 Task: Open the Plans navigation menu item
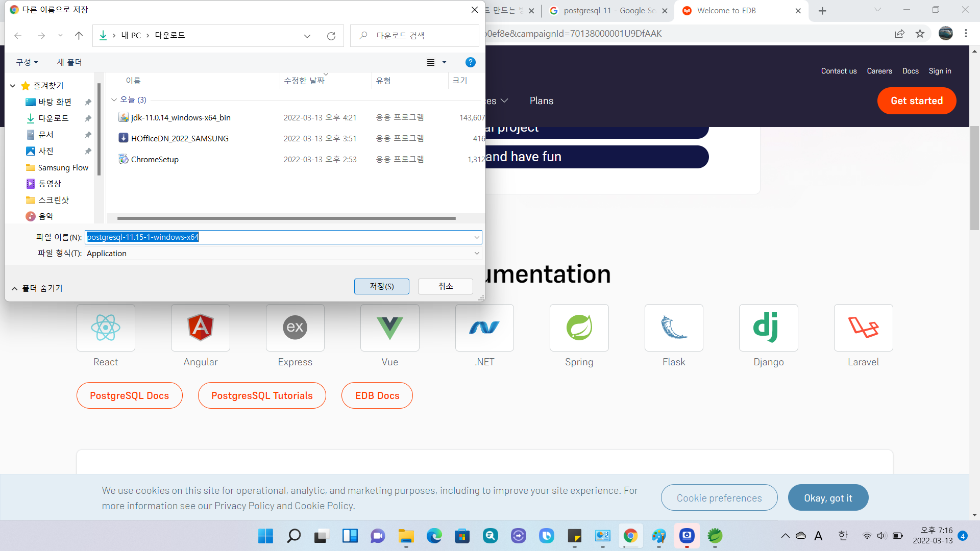(x=541, y=101)
